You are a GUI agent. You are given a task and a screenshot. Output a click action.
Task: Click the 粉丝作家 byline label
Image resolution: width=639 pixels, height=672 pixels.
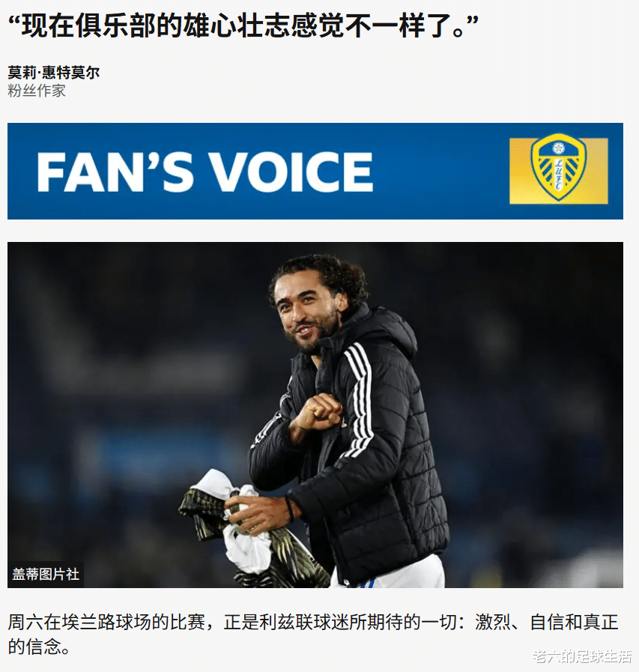pyautogui.click(x=37, y=91)
